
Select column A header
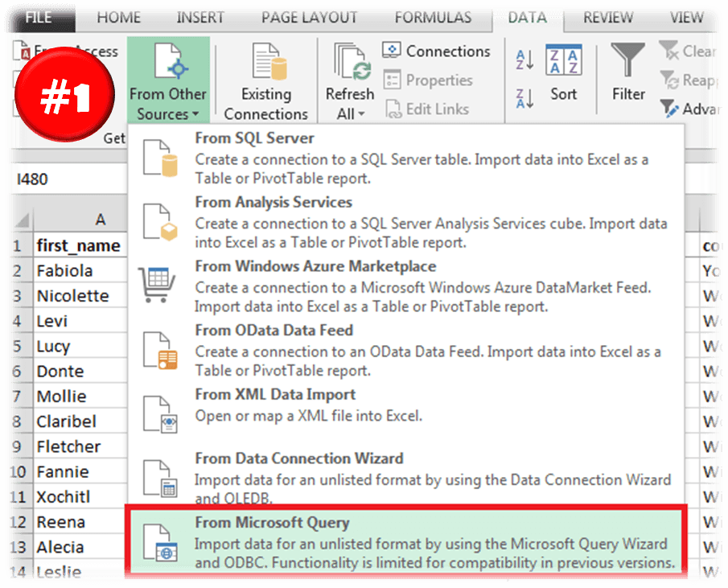80,220
